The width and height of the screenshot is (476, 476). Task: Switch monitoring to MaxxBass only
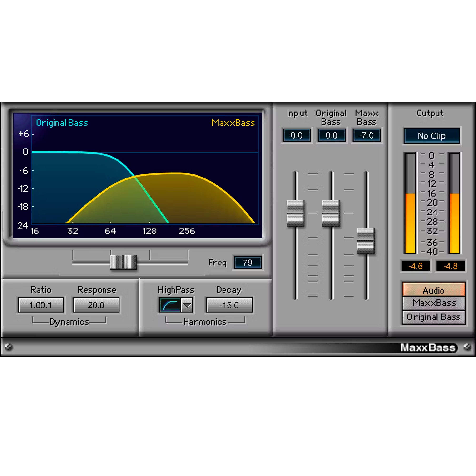tap(433, 303)
